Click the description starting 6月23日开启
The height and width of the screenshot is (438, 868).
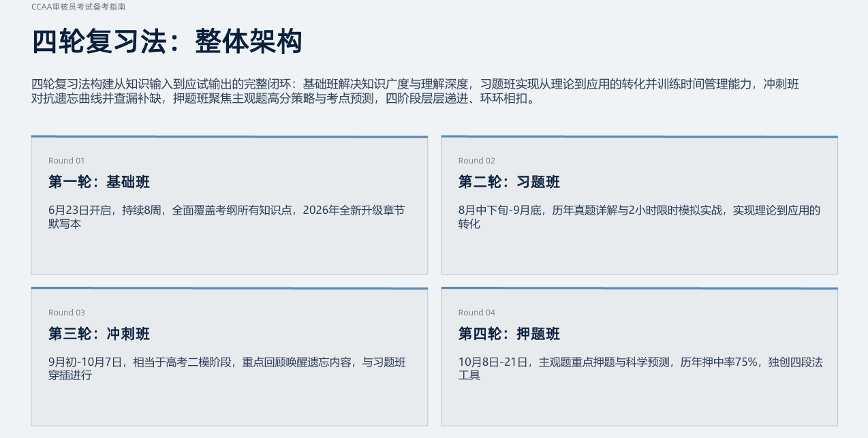coord(227,217)
